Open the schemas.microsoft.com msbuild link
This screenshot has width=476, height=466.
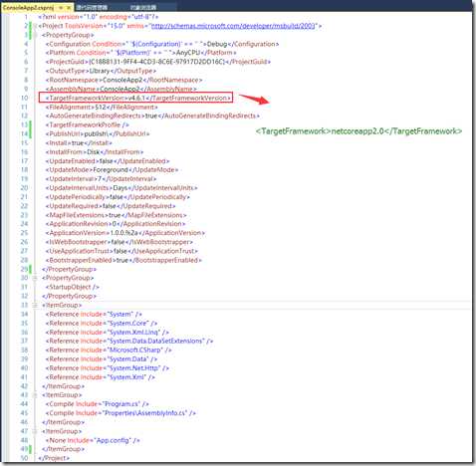233,26
